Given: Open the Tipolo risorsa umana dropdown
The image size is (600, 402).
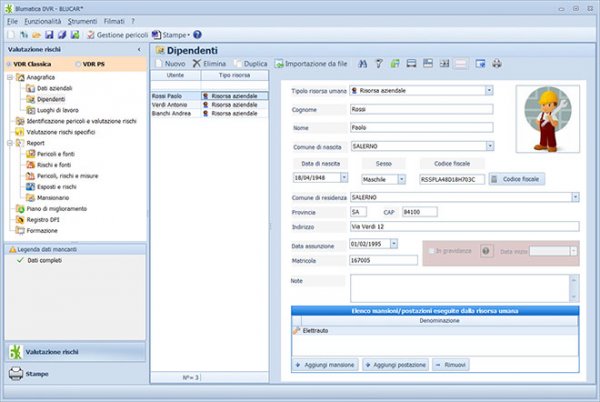Looking at the screenshot, I should point(490,90).
